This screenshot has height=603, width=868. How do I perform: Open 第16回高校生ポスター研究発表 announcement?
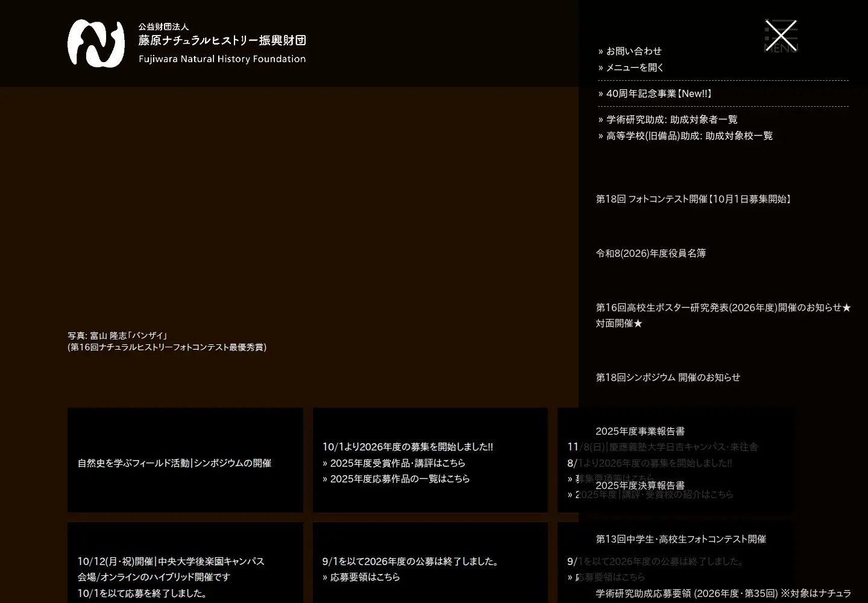[723, 315]
